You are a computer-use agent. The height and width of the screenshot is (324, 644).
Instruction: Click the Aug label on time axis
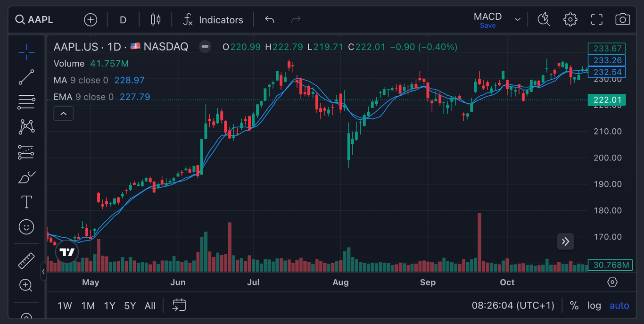pyautogui.click(x=340, y=282)
